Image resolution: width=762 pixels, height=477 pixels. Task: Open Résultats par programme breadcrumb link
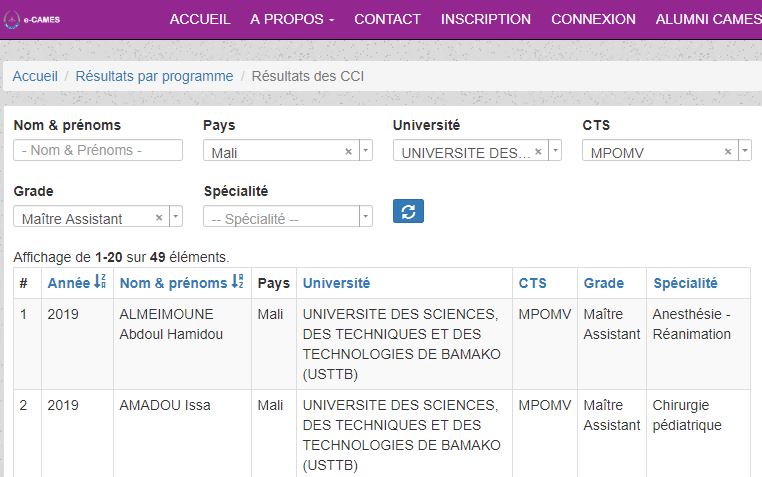154,76
